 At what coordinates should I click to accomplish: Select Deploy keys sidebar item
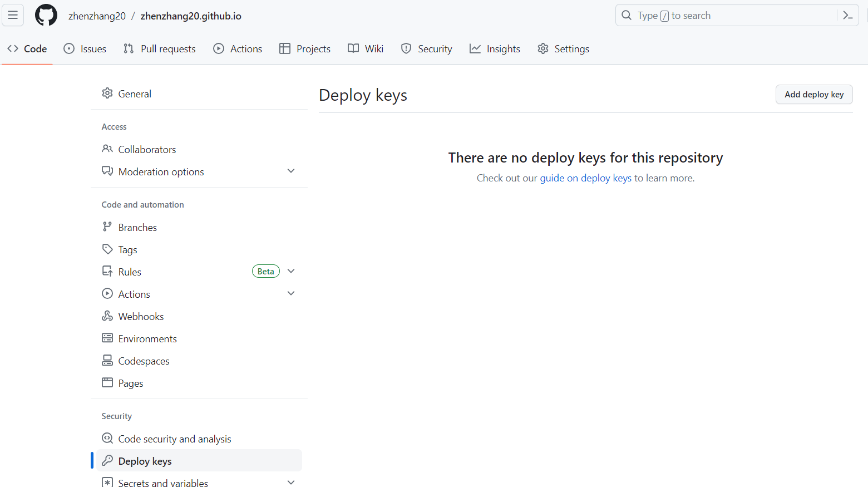(x=199, y=461)
